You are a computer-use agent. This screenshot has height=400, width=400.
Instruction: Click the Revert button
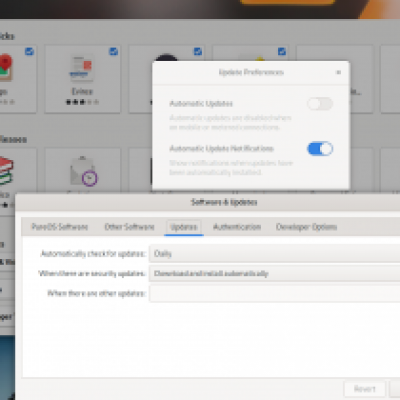click(x=365, y=389)
